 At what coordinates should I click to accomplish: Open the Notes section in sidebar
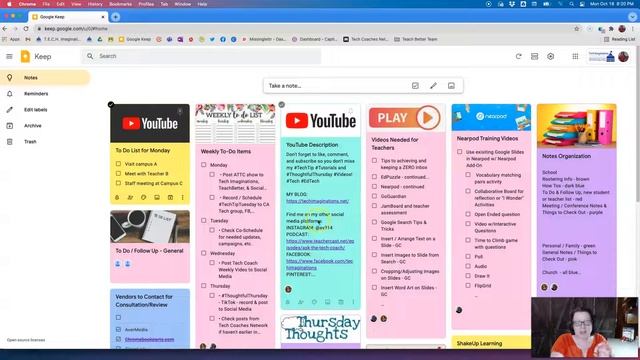[45, 78]
